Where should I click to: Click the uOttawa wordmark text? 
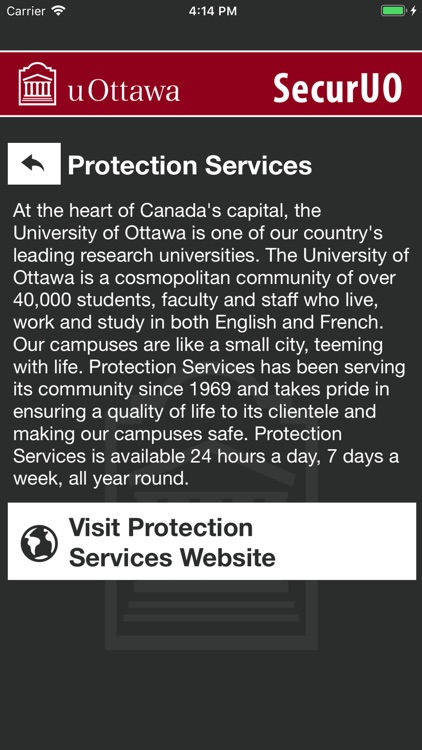tap(124, 91)
